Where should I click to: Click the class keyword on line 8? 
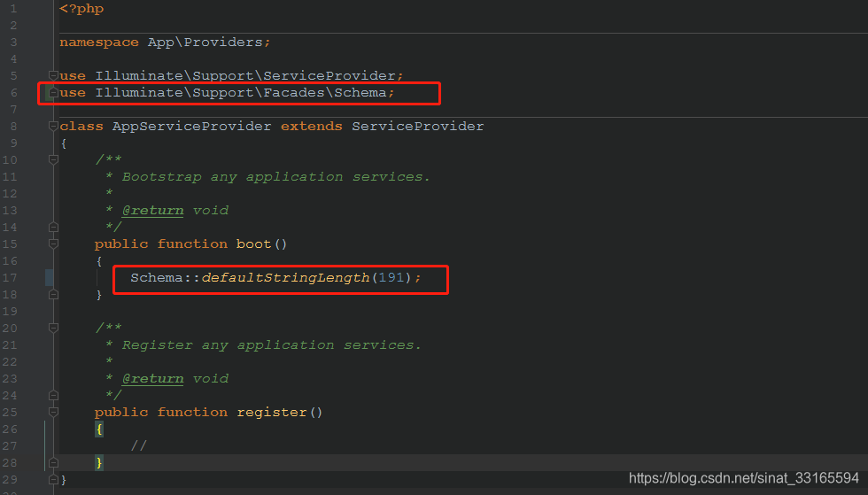pyautogui.click(x=81, y=127)
